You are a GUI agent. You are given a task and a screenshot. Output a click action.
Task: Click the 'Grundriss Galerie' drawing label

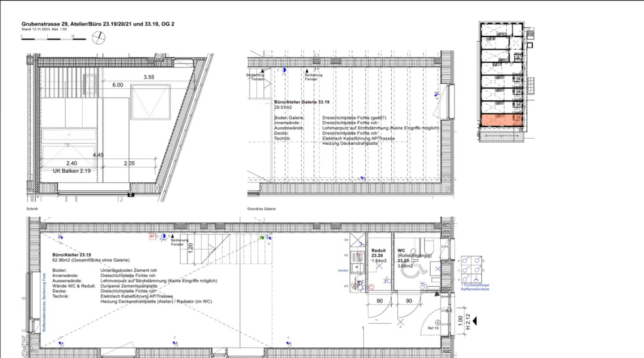click(262, 209)
